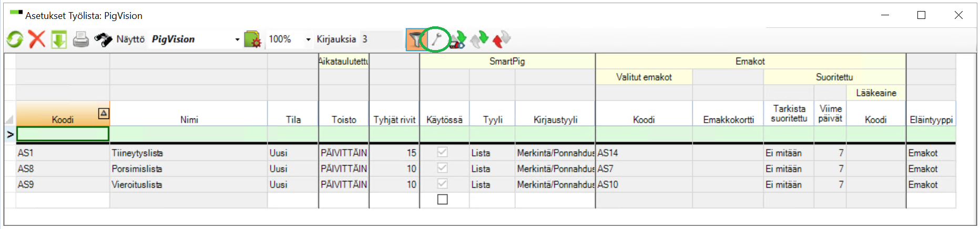Click the green layout settings gear icon
Viewport: 980px width, 229px height.
pos(253,39)
